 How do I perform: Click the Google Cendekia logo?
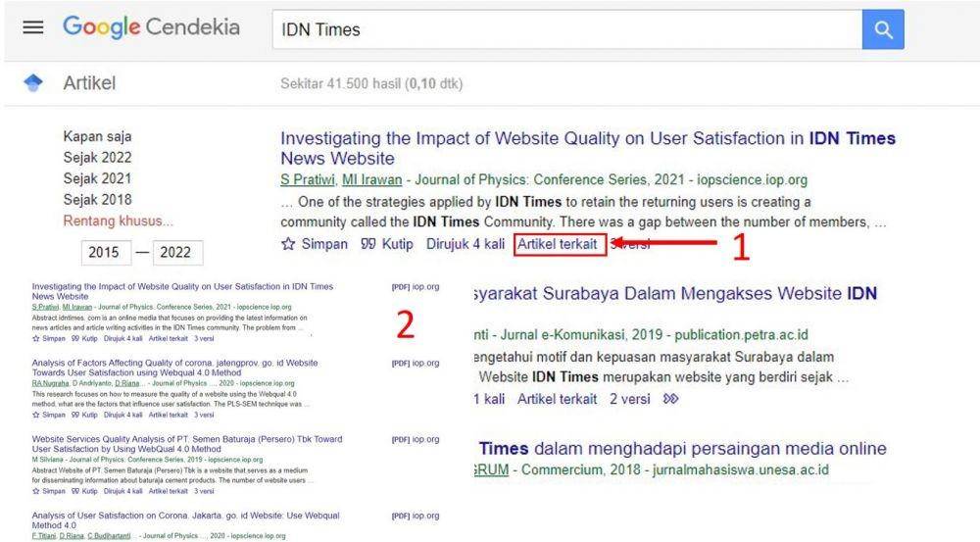point(151,27)
